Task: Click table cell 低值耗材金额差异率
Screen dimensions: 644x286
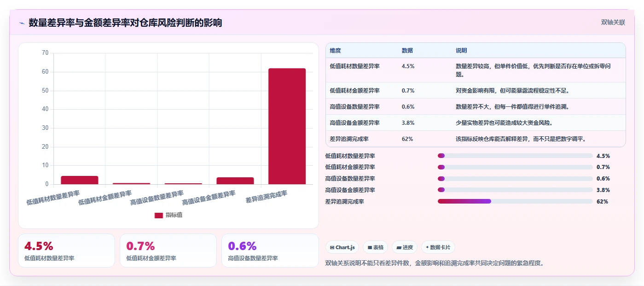Action: point(355,90)
